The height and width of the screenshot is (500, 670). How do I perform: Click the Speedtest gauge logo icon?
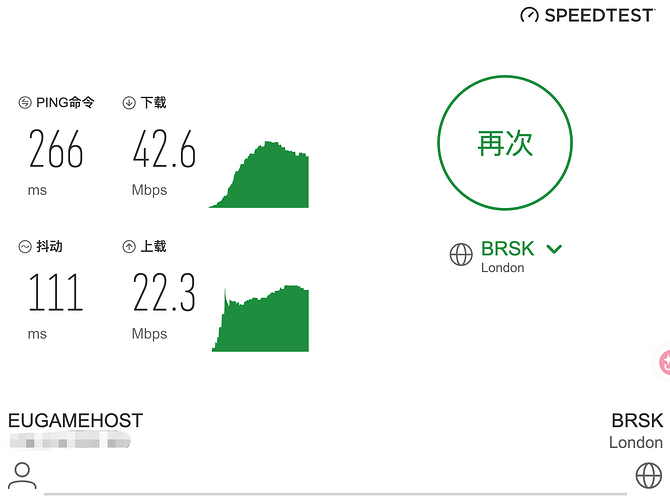529,15
